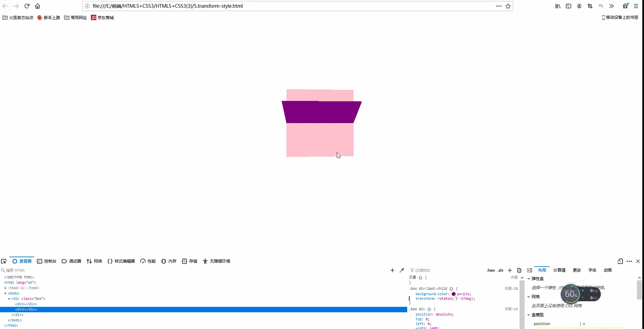Open the 京东商城 bookmark
Image resolution: width=644 pixels, height=329 pixels.
102,17
